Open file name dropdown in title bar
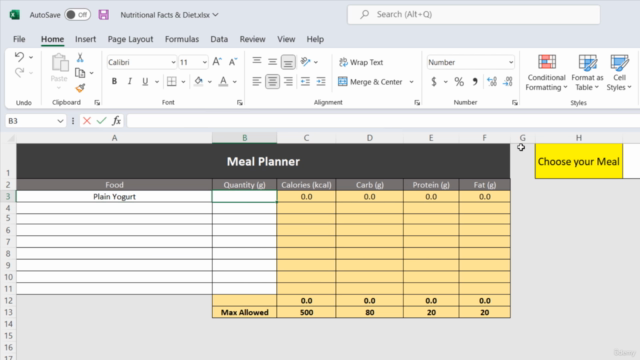 coord(216,15)
